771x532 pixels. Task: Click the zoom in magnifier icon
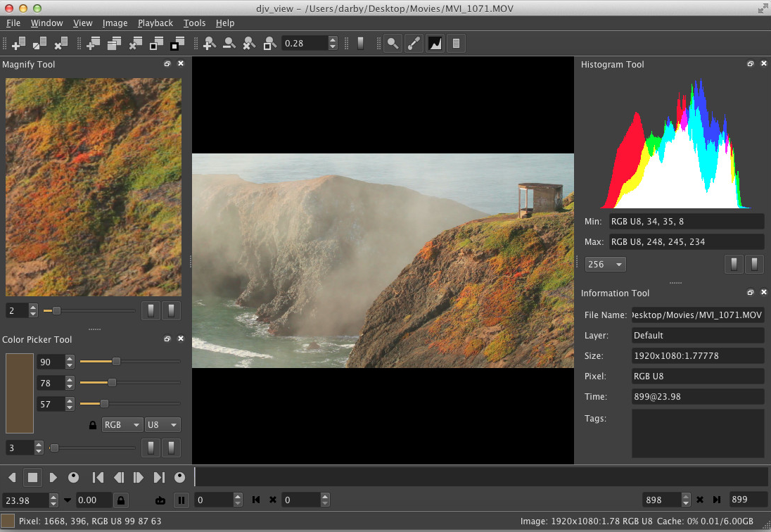[209, 44]
